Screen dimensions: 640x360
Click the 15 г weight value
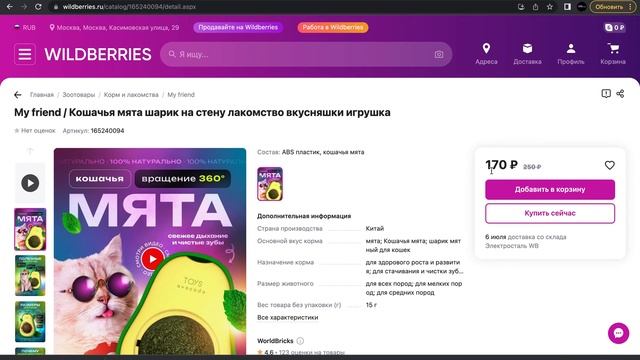coord(371,305)
